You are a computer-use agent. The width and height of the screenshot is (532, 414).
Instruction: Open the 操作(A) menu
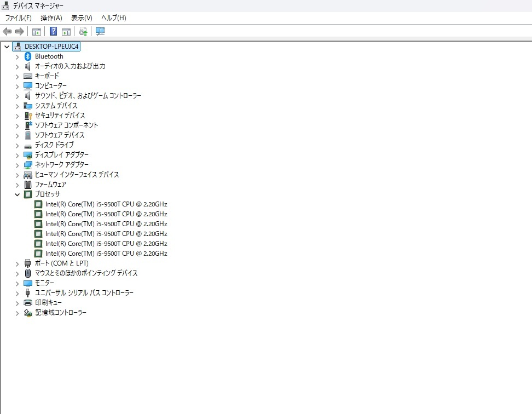coord(51,18)
